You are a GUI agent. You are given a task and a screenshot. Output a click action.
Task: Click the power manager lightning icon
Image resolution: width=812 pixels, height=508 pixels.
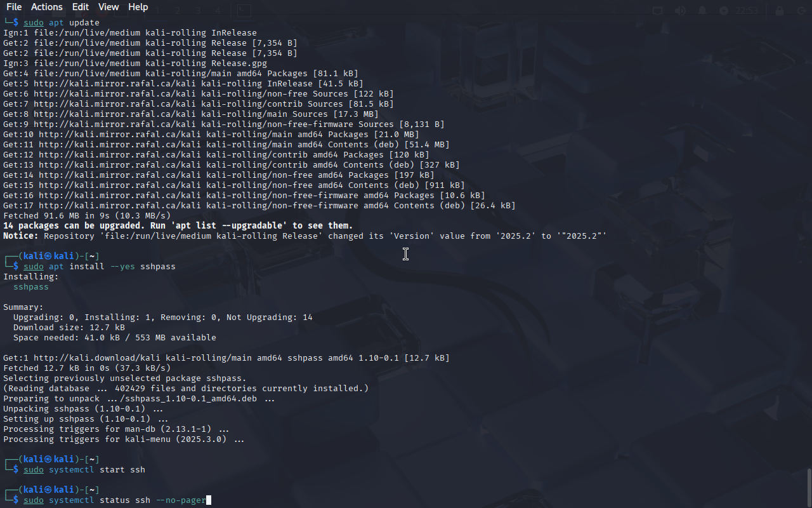point(724,11)
